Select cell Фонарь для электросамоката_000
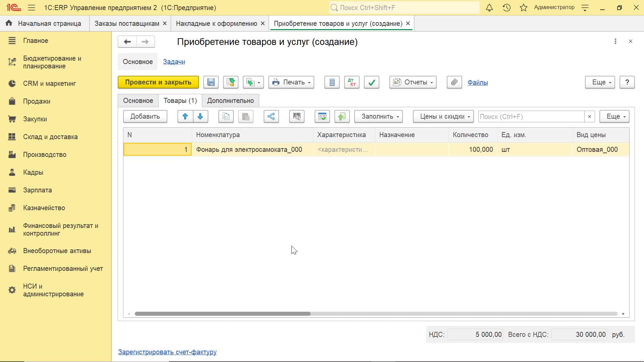The height and width of the screenshot is (362, 644). click(252, 149)
